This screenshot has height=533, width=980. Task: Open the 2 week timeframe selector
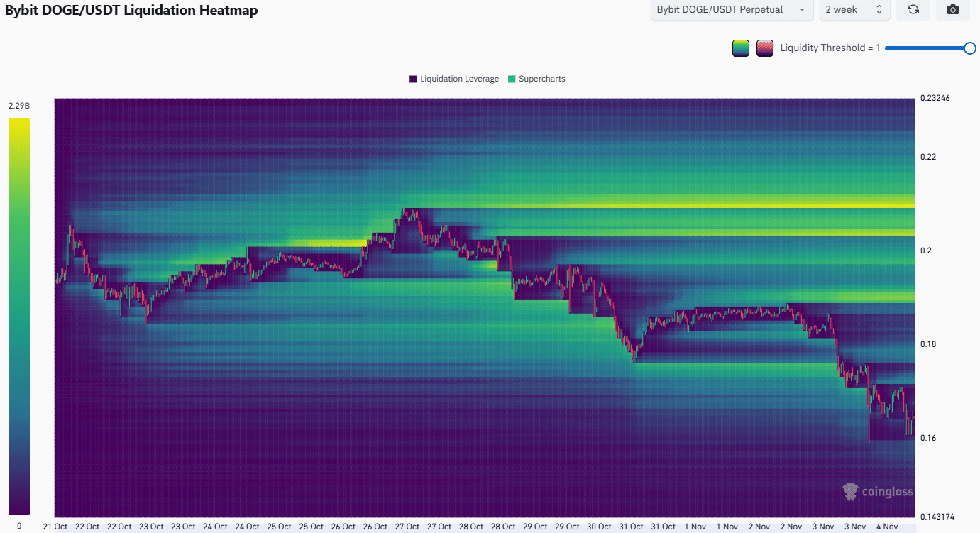click(x=854, y=10)
